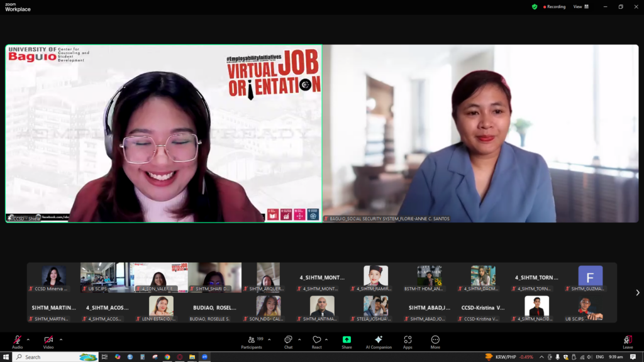
Task: Select BUDIAO, ROSELLE S. participant tile
Action: [x=215, y=308]
